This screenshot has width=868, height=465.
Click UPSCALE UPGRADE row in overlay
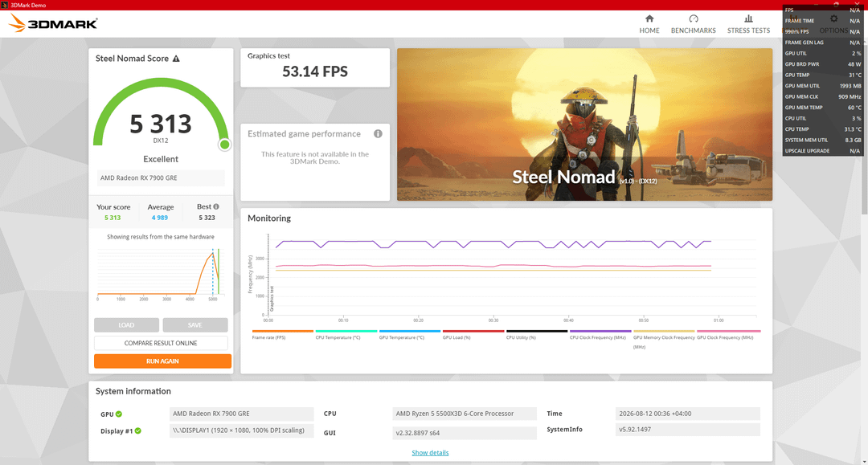[823, 151]
